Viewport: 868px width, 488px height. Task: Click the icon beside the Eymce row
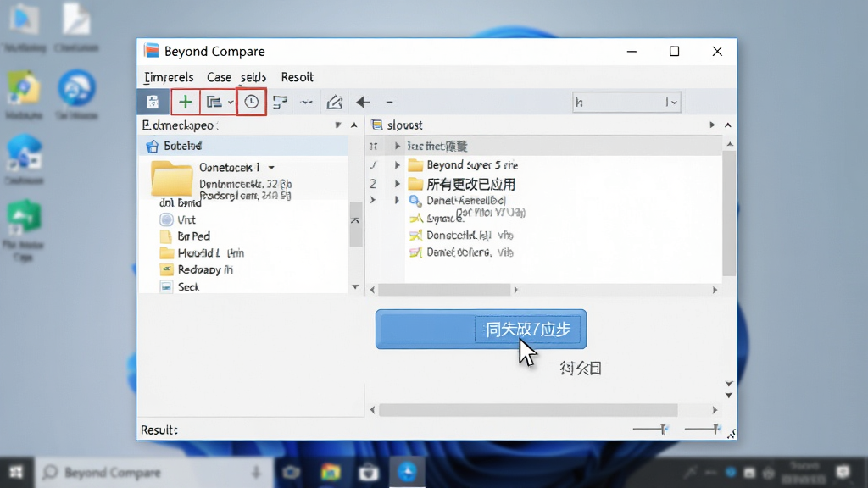pyautogui.click(x=415, y=218)
